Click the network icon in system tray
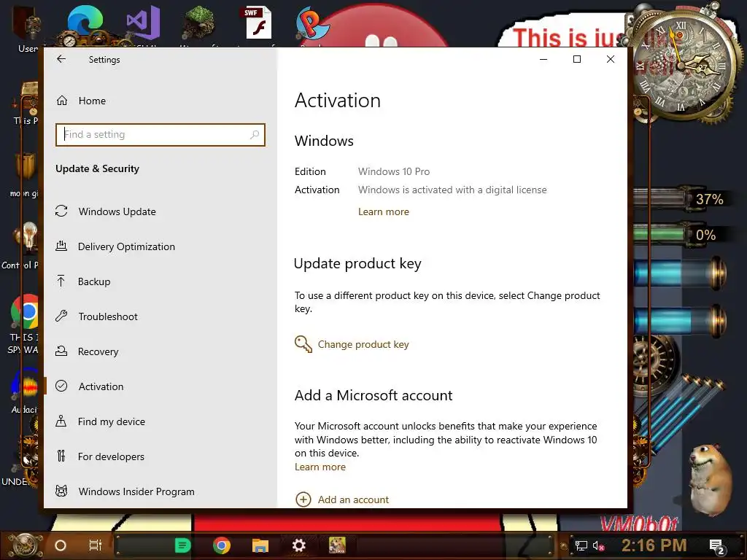 [x=581, y=545]
